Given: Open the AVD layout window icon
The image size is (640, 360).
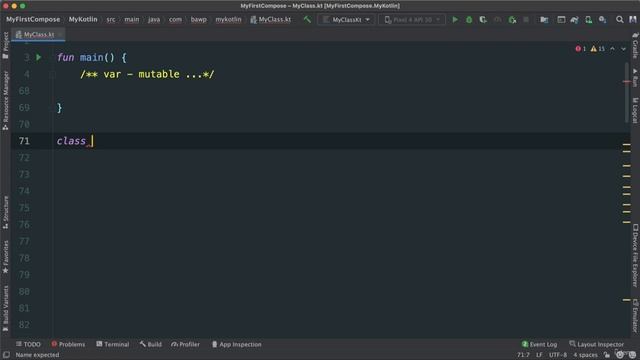Looking at the screenshot, I should click(x=561, y=19).
